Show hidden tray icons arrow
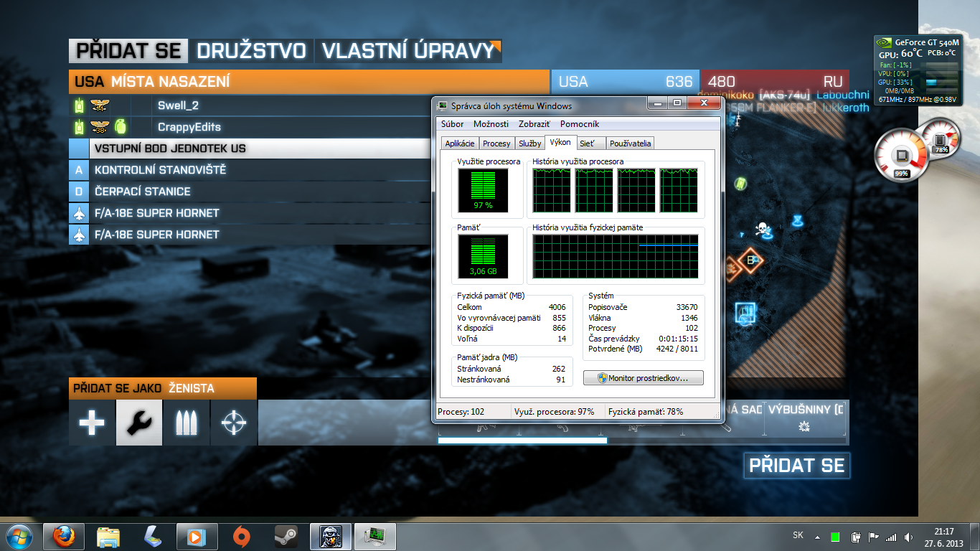Image resolution: width=980 pixels, height=551 pixels. [816, 536]
